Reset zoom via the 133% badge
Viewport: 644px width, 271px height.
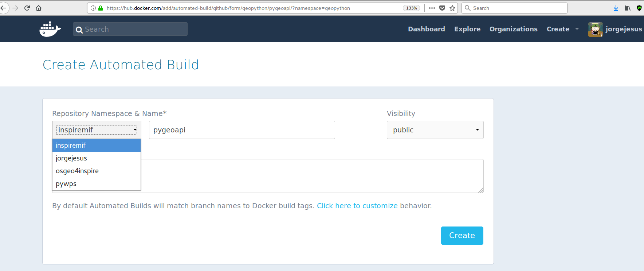pyautogui.click(x=412, y=8)
